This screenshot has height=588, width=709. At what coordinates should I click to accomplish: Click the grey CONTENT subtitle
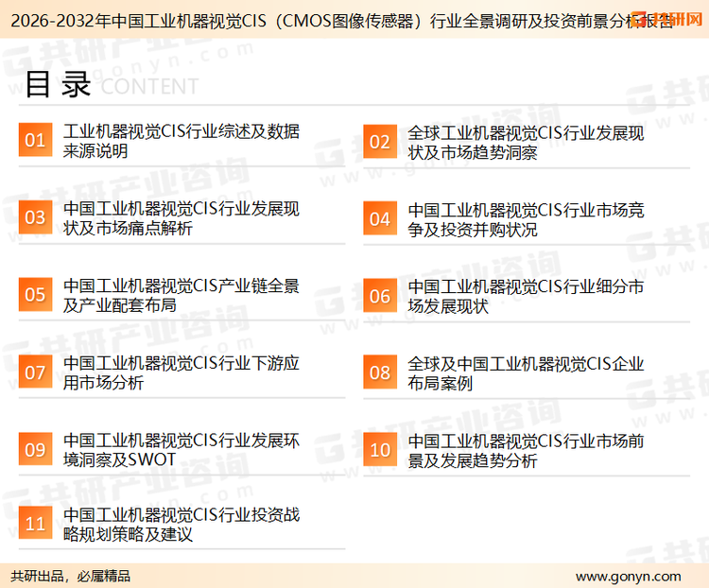click(x=149, y=86)
